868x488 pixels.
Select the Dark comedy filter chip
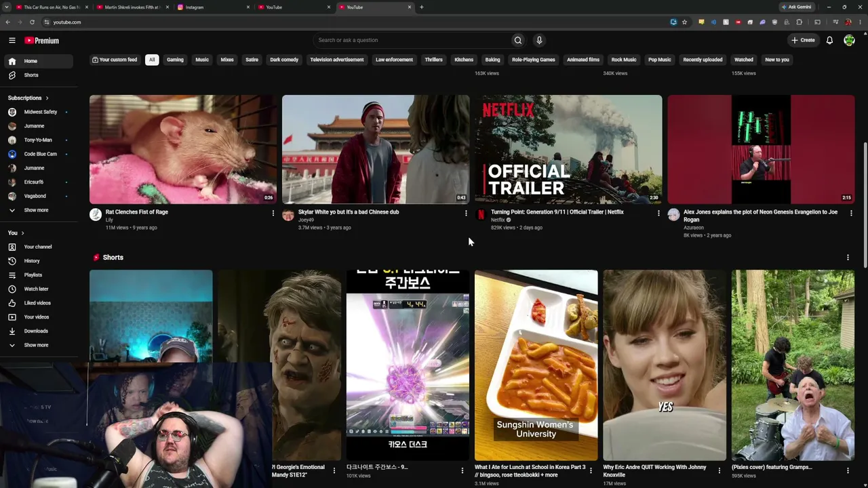tap(284, 60)
